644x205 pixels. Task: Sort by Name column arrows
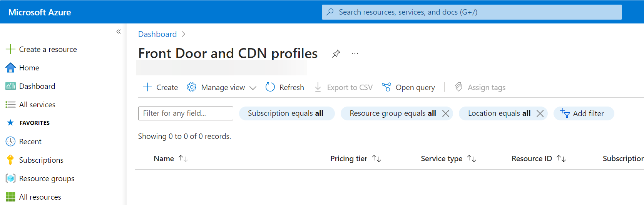[x=183, y=158]
